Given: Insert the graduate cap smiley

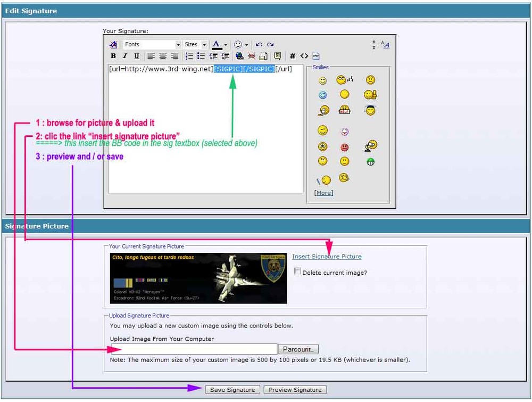Looking at the screenshot, I should tap(370, 110).
